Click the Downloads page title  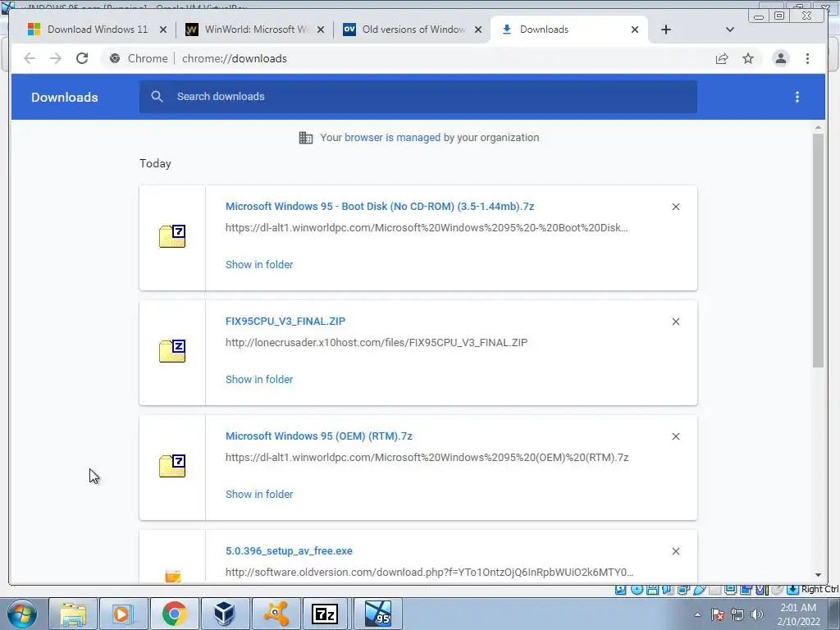pyautogui.click(x=64, y=97)
